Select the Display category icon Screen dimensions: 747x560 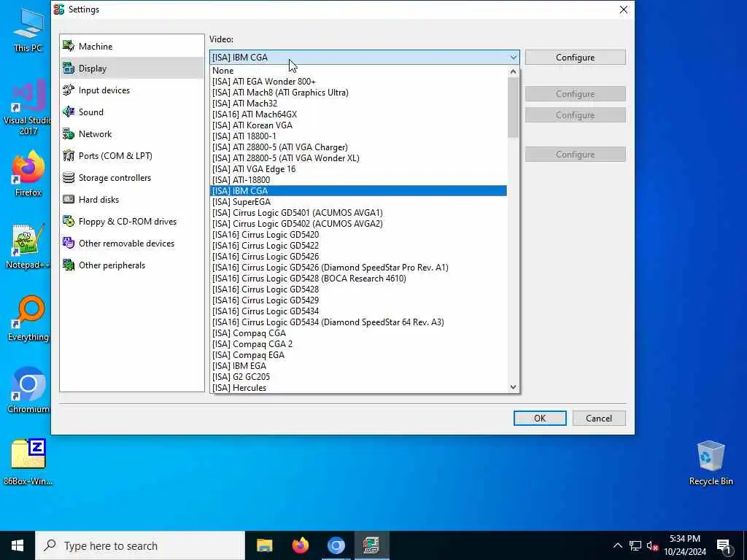coord(69,68)
